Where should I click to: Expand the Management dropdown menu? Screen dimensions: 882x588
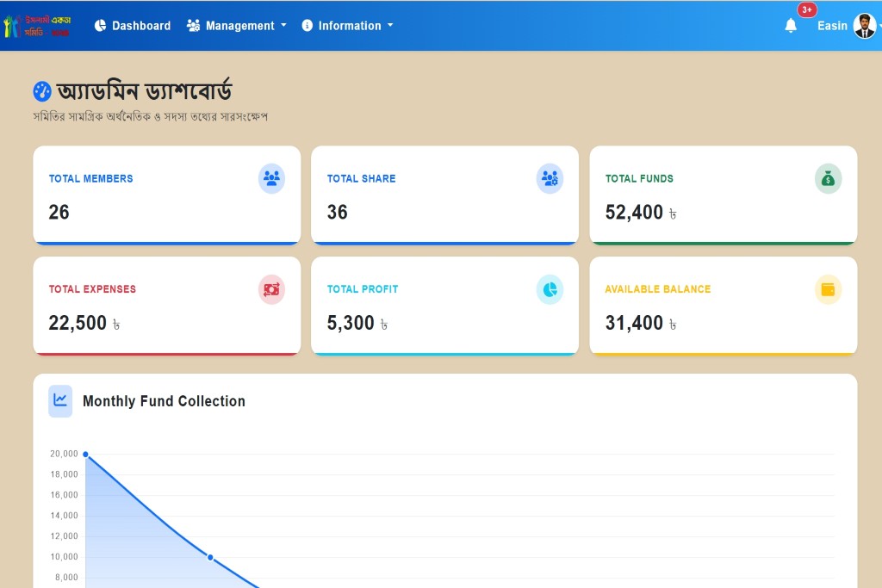237,26
